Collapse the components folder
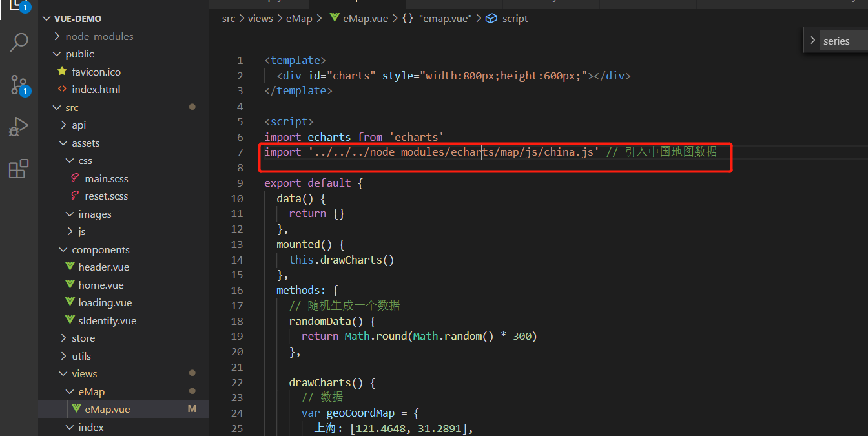The height and width of the screenshot is (436, 868). 63,249
